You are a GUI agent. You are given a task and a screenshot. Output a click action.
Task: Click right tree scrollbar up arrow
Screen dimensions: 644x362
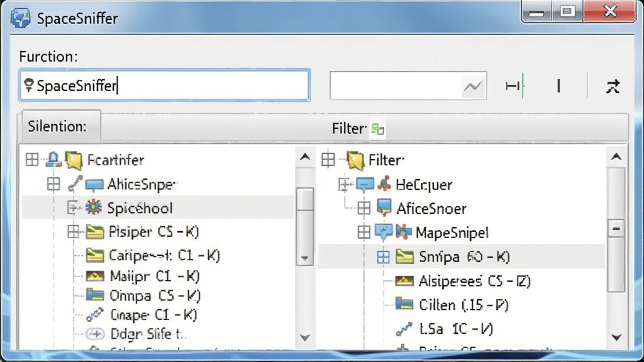click(616, 156)
